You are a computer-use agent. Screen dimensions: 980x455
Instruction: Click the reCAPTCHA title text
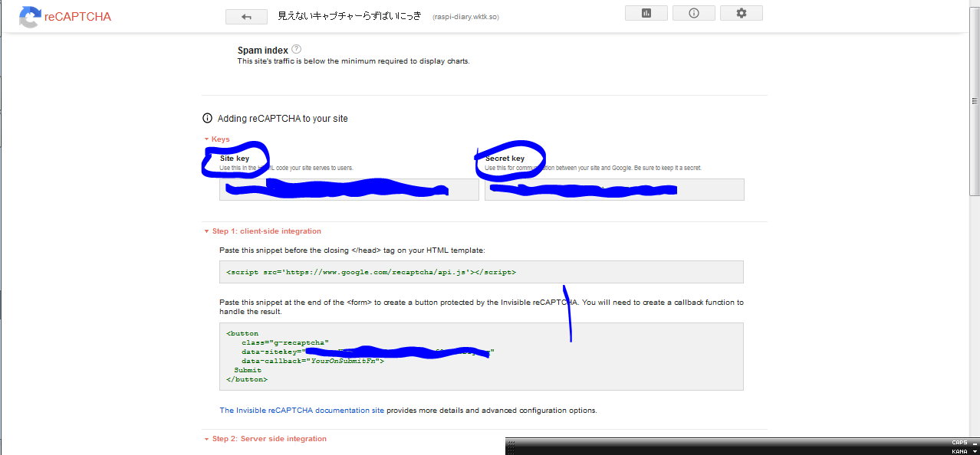pyautogui.click(x=78, y=17)
